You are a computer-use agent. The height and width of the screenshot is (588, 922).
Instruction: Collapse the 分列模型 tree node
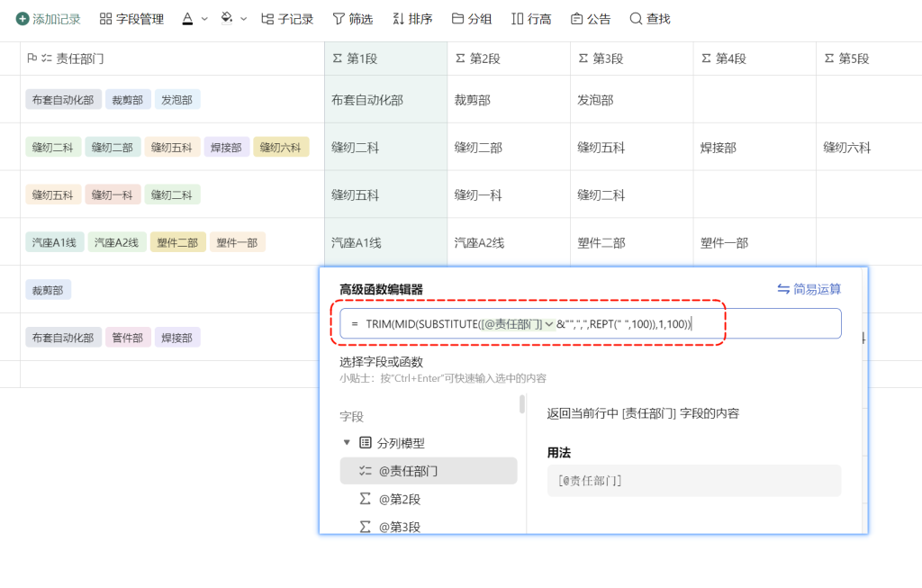pos(347,442)
